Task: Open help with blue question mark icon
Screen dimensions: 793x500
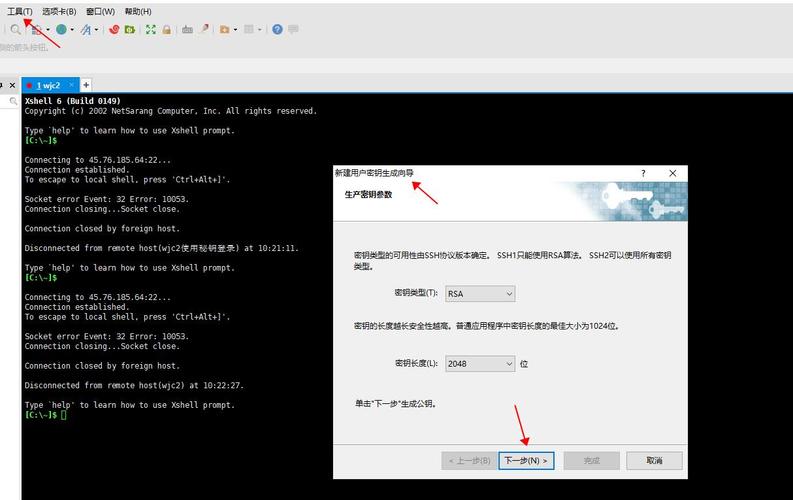Action: tap(277, 29)
